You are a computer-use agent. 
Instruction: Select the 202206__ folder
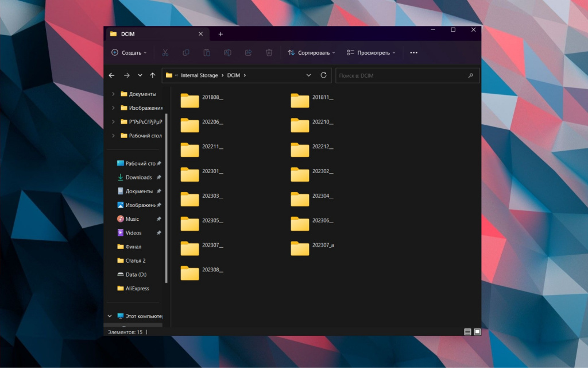[202, 125]
